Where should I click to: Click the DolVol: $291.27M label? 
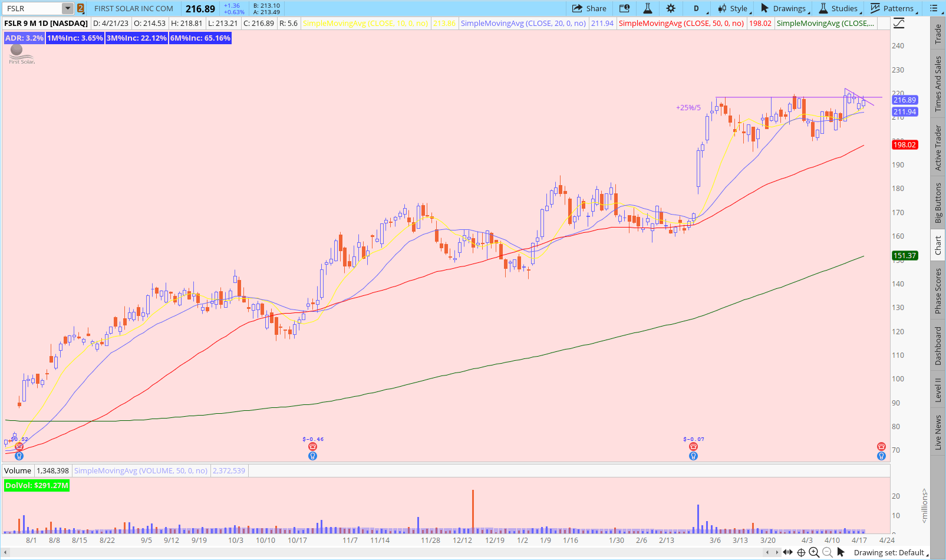(x=37, y=486)
